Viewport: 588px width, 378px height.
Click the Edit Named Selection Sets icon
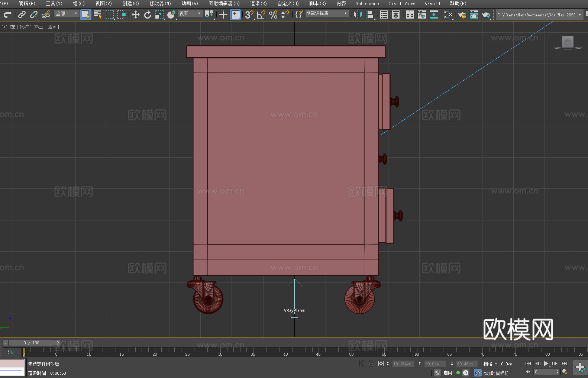coord(299,14)
